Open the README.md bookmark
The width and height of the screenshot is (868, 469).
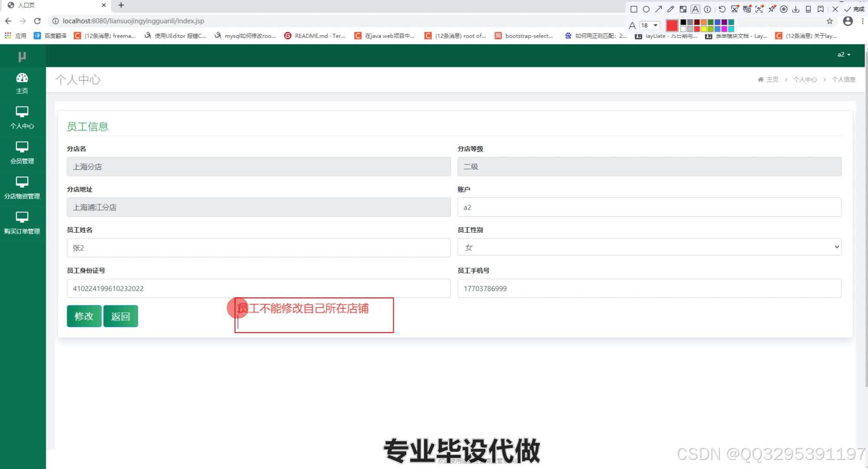[x=315, y=36]
